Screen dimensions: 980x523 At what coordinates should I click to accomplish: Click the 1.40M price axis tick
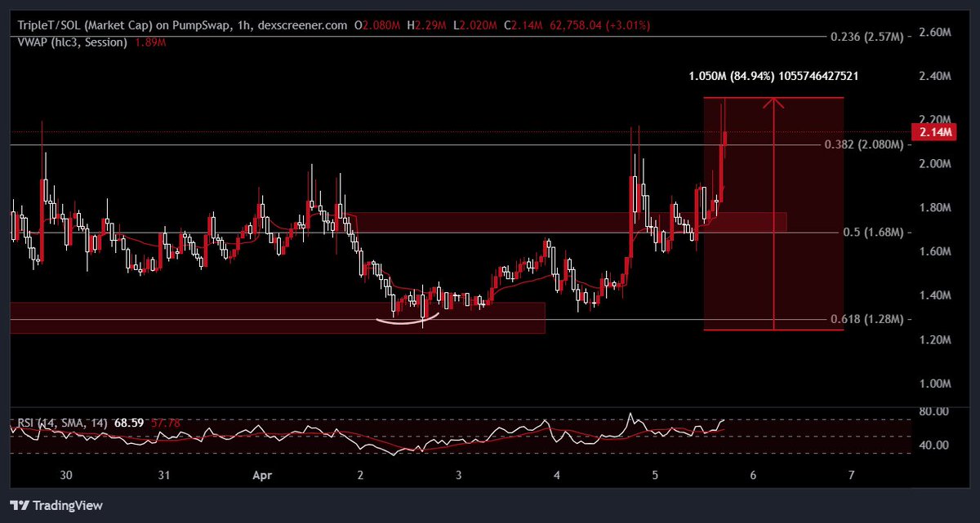935,295
